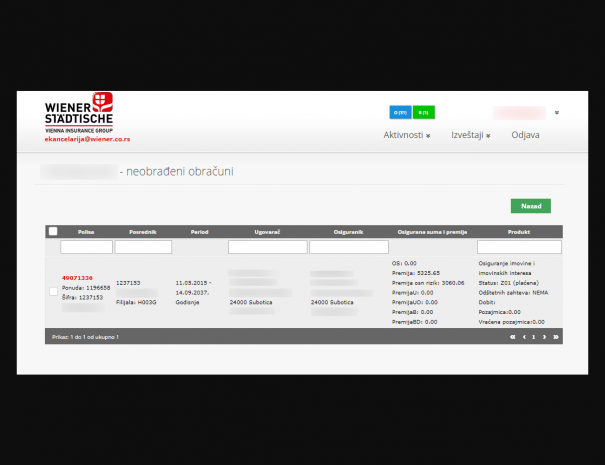Toggle the select-all checkbox in table header
Screen dimensions: 605x465
53,231
